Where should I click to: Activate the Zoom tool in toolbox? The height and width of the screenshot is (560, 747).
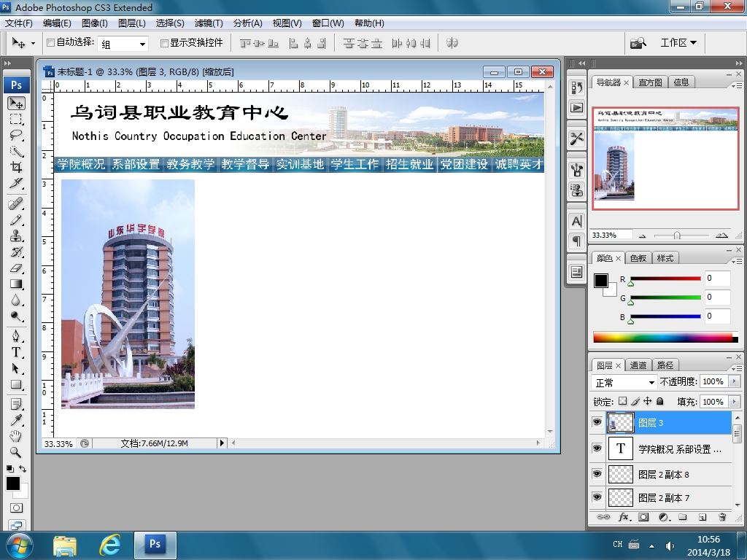(16, 452)
